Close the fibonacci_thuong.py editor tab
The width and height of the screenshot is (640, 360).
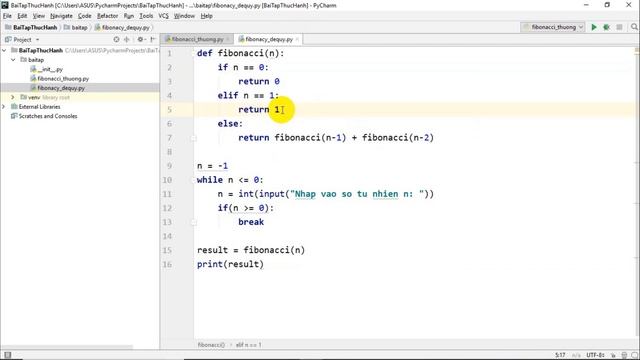pyautogui.click(x=228, y=39)
